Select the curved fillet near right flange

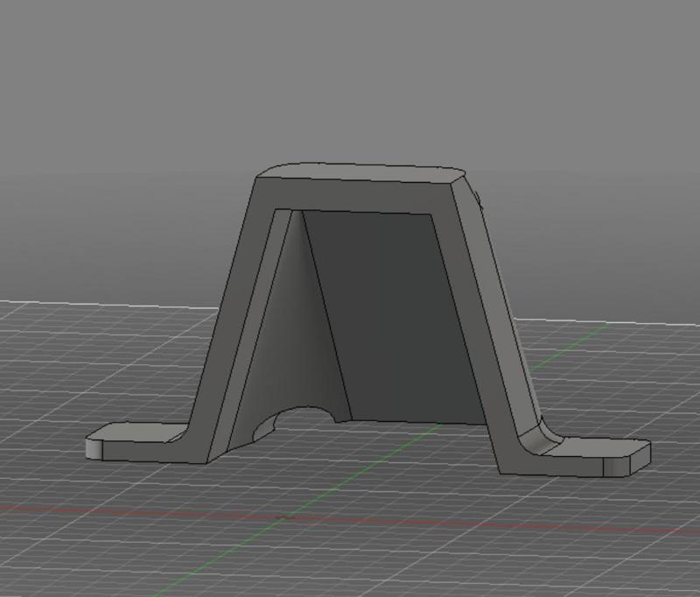click(x=540, y=439)
